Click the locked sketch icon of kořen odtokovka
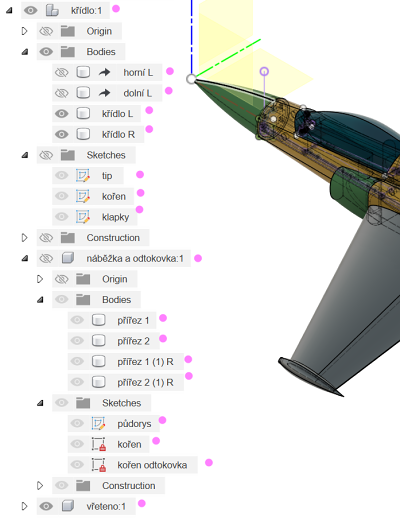The image size is (400, 524). (99, 465)
